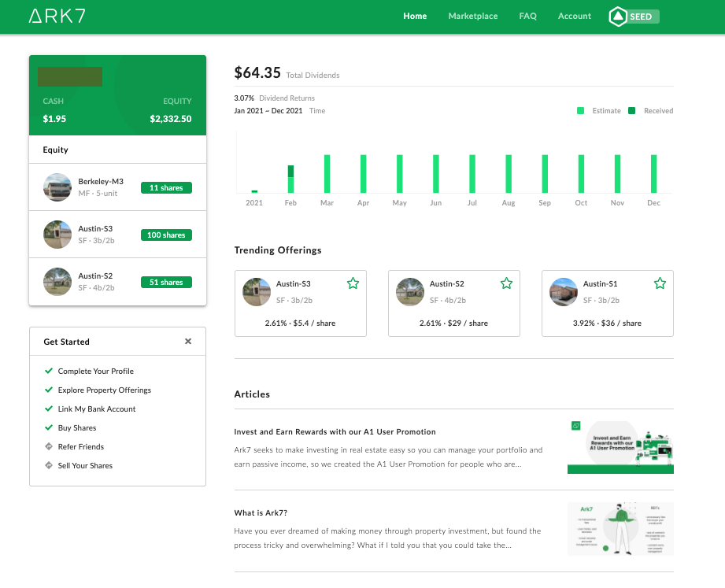
Task: Click the Jul dividend bar
Action: click(472, 174)
